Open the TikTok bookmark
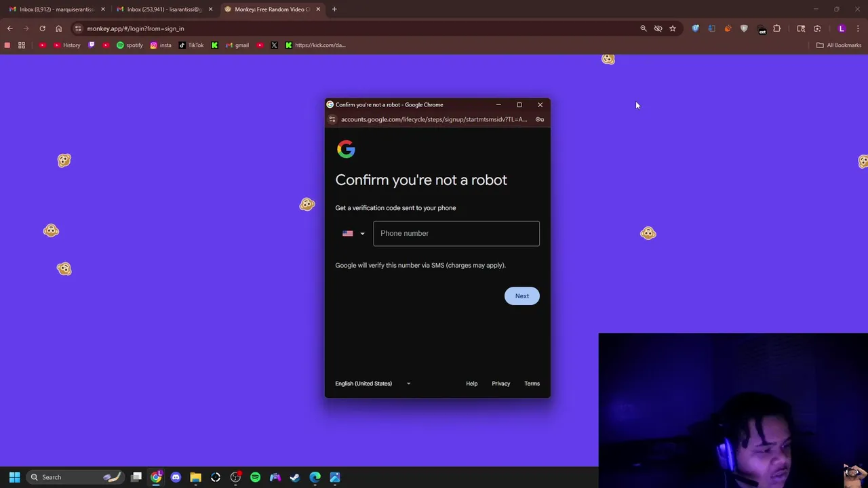 191,45
